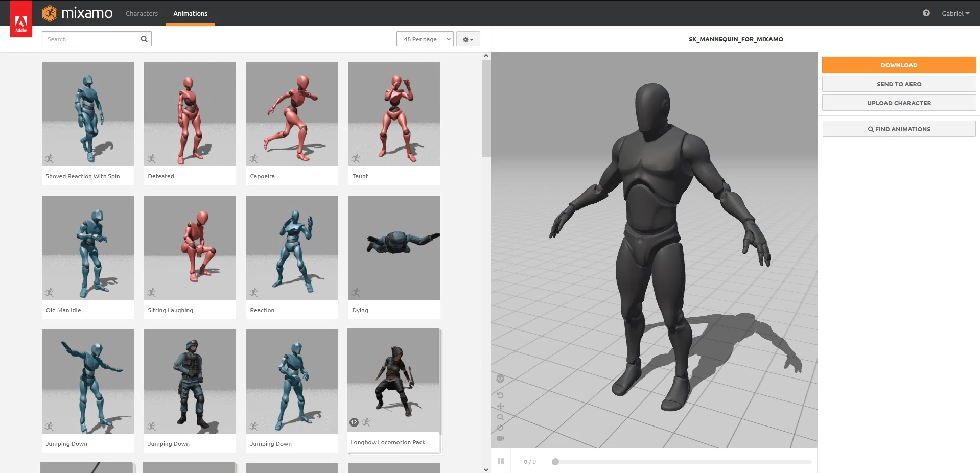Click running-man icon on Dying card
This screenshot has width=980, height=473.
click(x=356, y=293)
